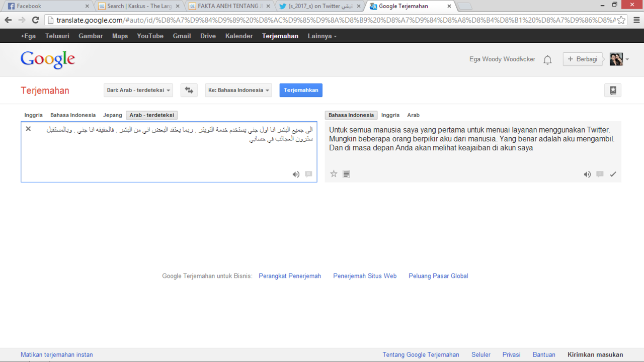Close the Twitter tab
Image resolution: width=644 pixels, height=362 pixels.
[x=359, y=7]
